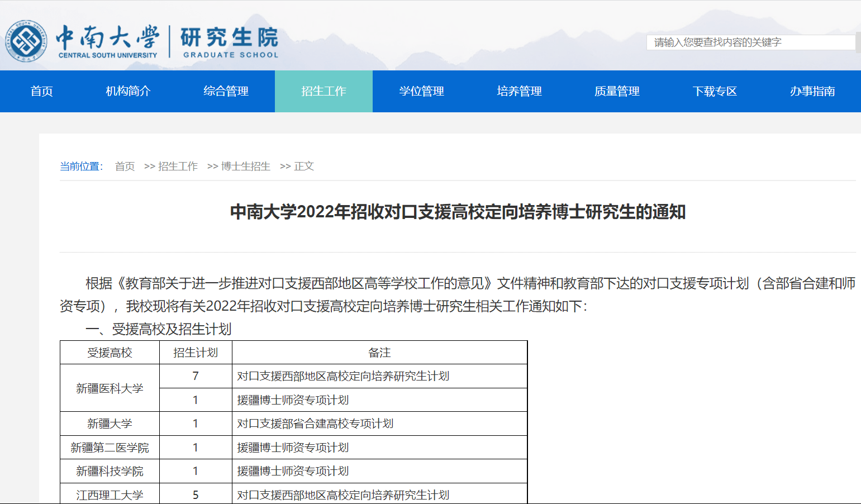
Task: Open the 首页 navigation menu item
Action: point(42,91)
